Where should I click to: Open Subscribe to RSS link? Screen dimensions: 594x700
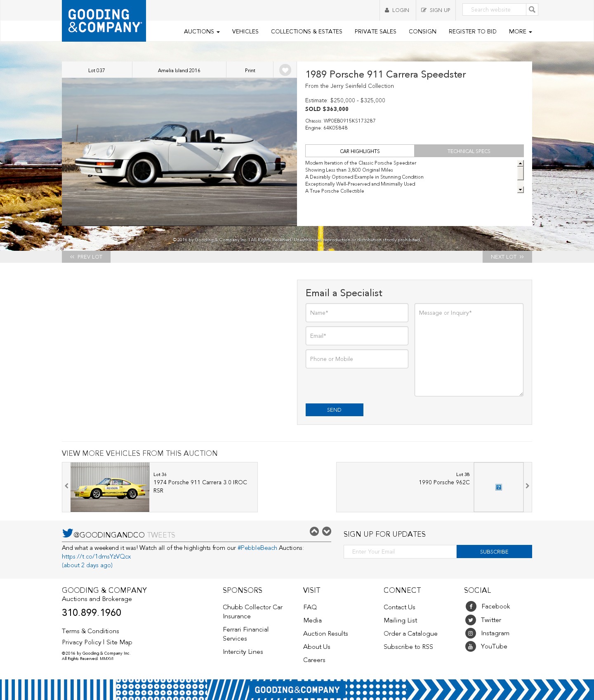(x=408, y=647)
